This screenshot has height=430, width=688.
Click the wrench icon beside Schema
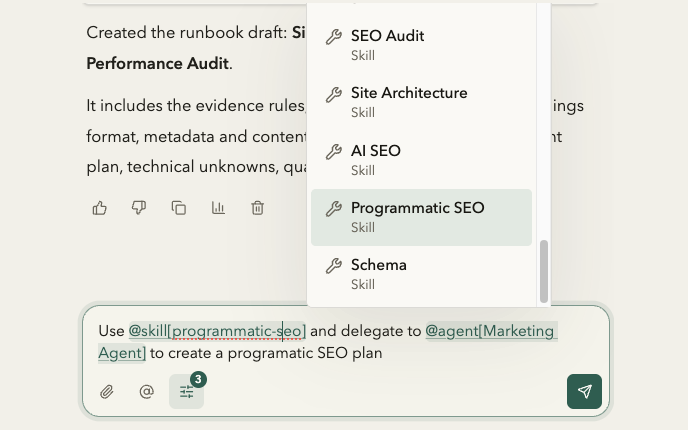[334, 266]
